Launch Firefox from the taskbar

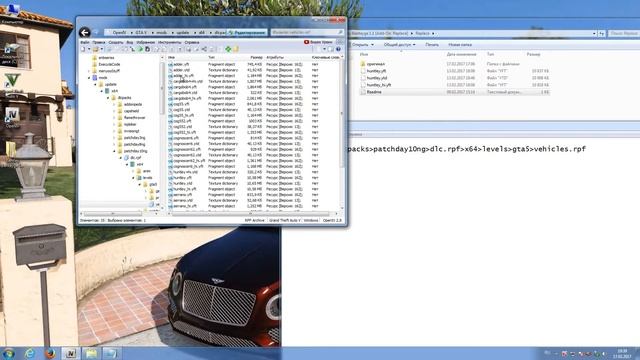pyautogui.click(x=50, y=353)
